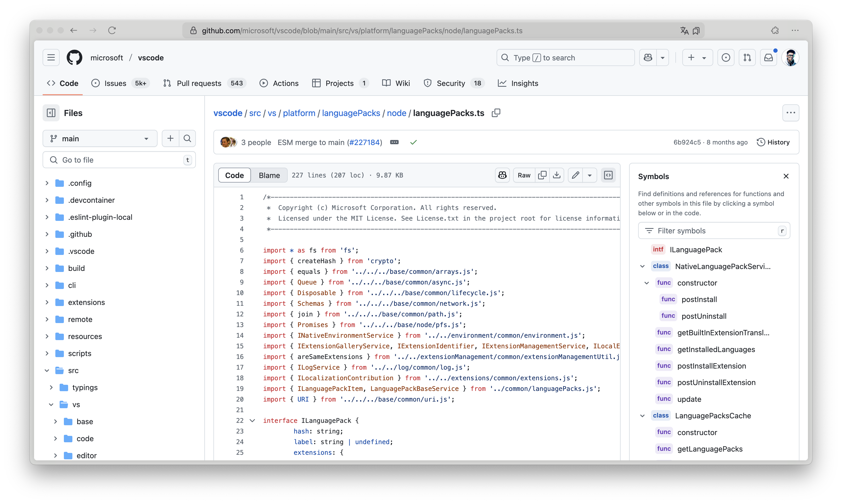Viewport: 842px width, 504px height.
Task: Add file with plus button beside branch
Action: [170, 138]
